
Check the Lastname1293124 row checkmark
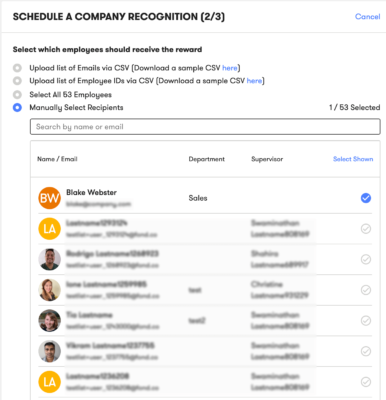pos(366,229)
